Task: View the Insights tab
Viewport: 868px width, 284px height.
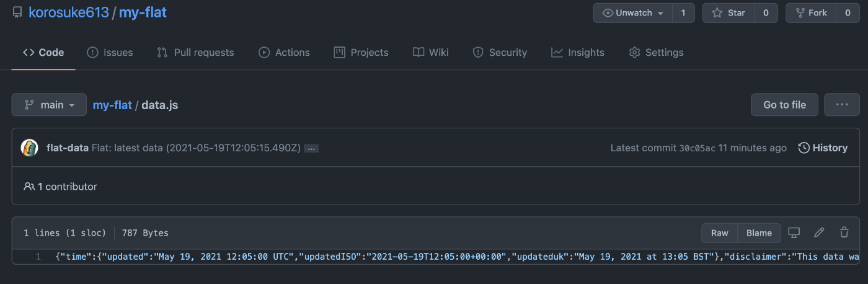Action: [x=578, y=53]
